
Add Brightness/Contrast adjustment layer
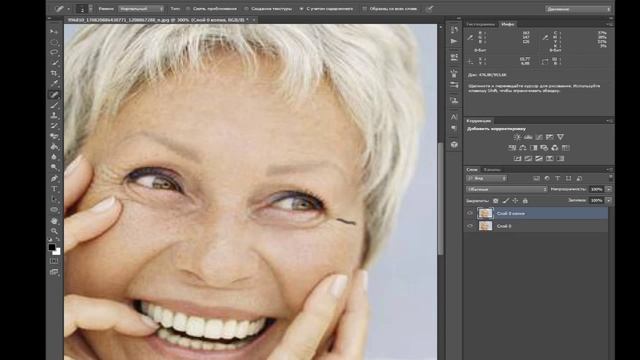click(x=517, y=137)
